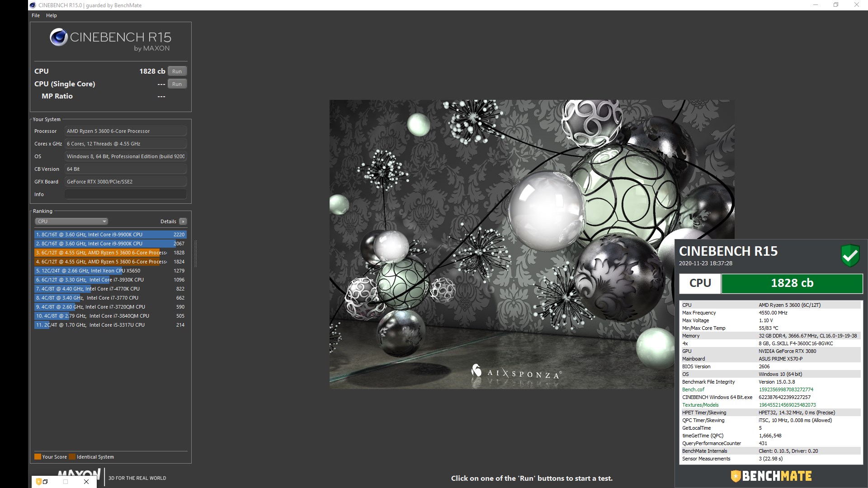The height and width of the screenshot is (488, 868).
Task: Run the CPU benchmark test
Action: coord(177,71)
